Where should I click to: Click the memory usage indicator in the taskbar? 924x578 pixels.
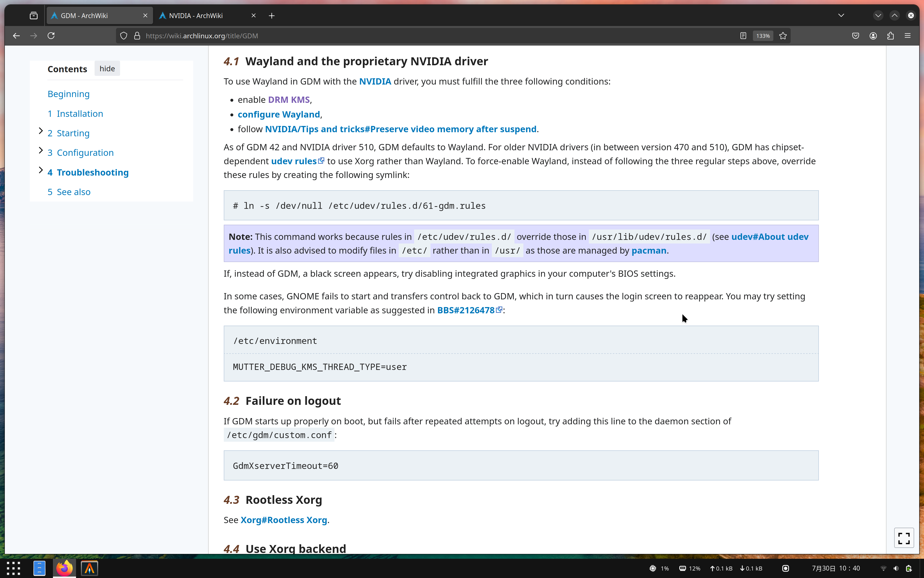point(690,568)
